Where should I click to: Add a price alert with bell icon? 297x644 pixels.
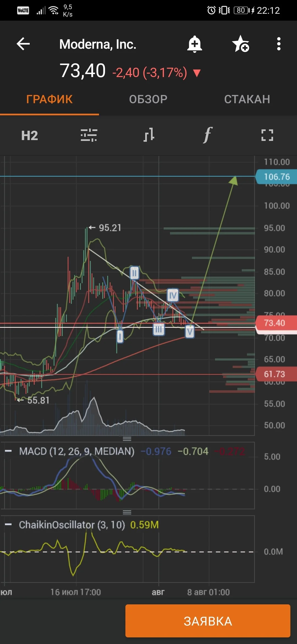(x=195, y=44)
